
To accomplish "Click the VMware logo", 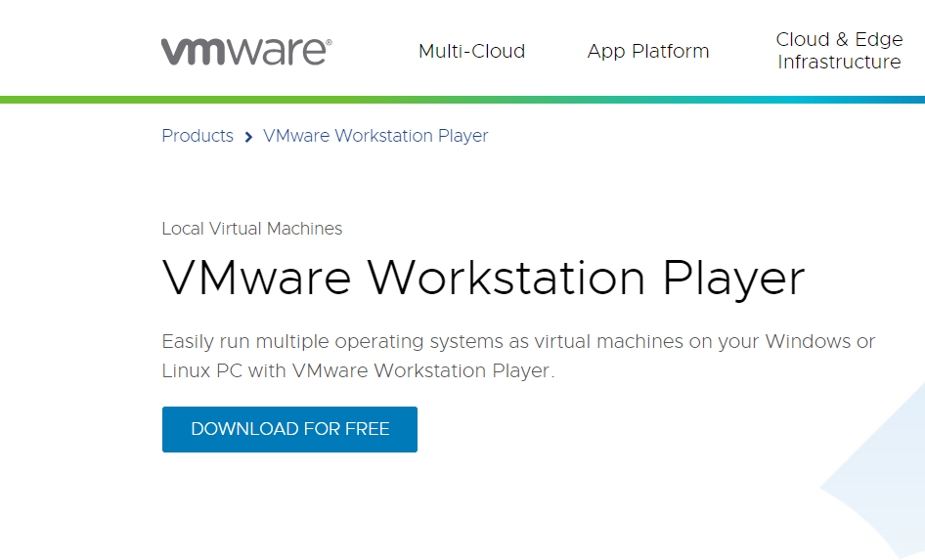I will 246,51.
